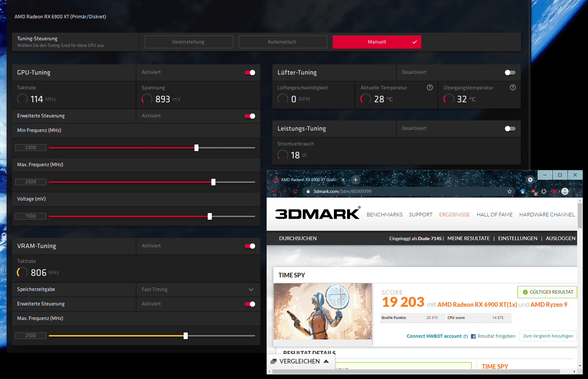Image resolution: width=588 pixels, height=379 pixels.
Task: Click the GÜLTIGES RESULTAT badge
Action: (x=547, y=292)
